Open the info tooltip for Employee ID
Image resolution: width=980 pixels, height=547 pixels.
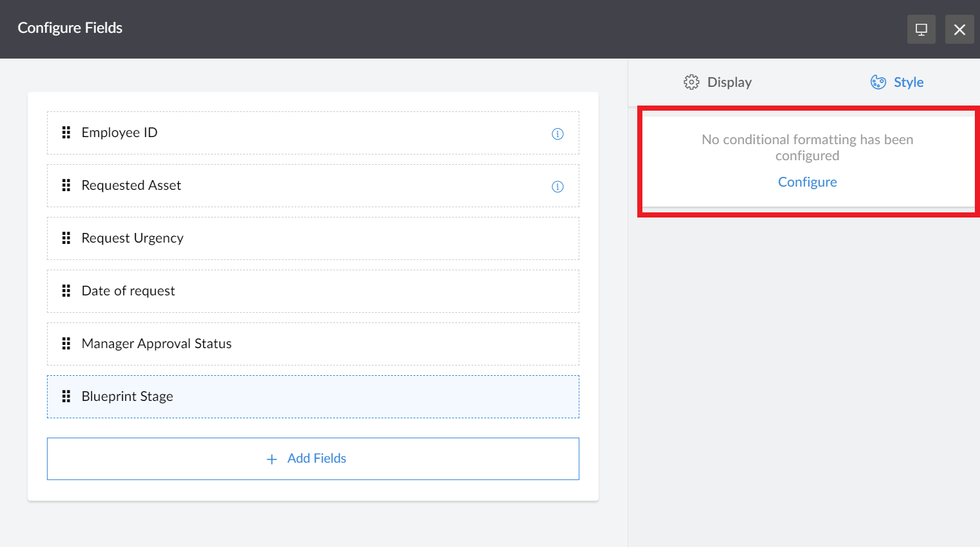558,134
